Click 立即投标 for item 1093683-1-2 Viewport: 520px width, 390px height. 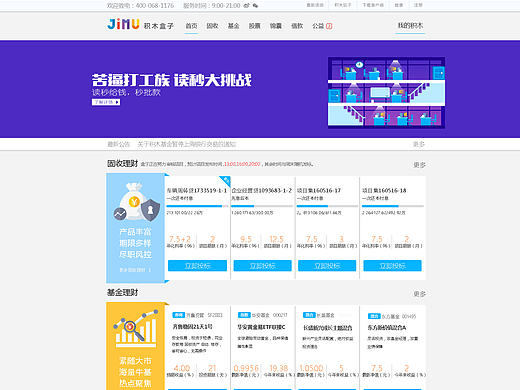pos(262,266)
